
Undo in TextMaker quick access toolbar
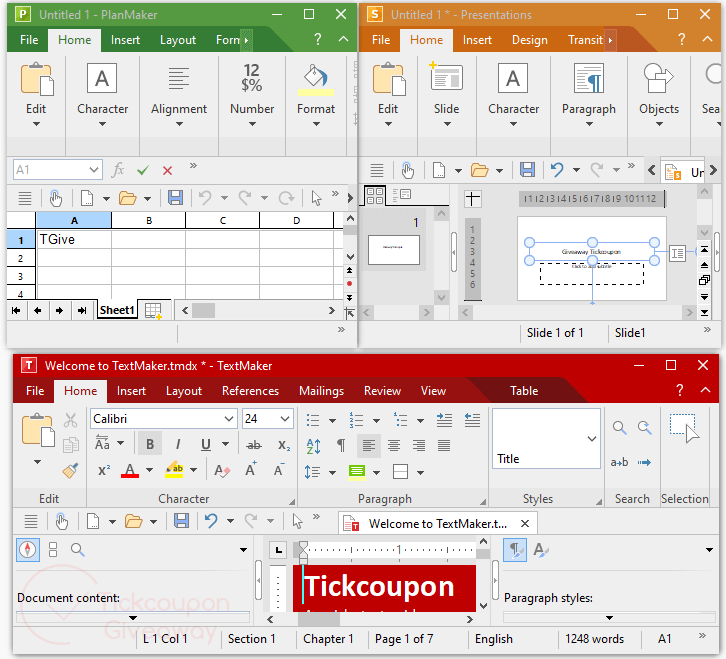click(211, 521)
